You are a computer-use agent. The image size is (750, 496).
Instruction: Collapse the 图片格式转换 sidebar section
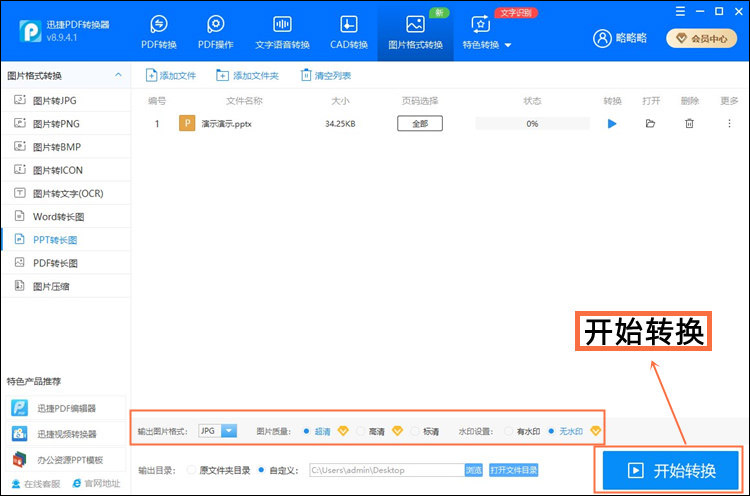(x=118, y=75)
